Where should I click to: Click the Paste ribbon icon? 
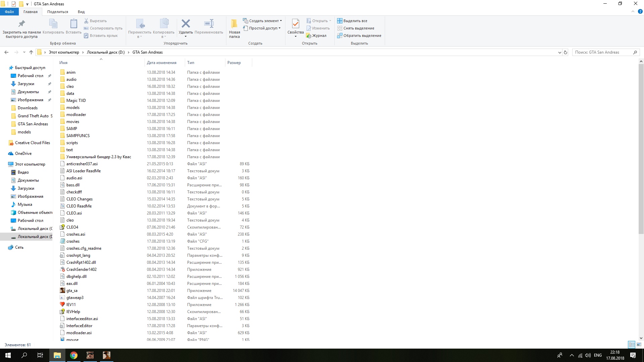(73, 24)
